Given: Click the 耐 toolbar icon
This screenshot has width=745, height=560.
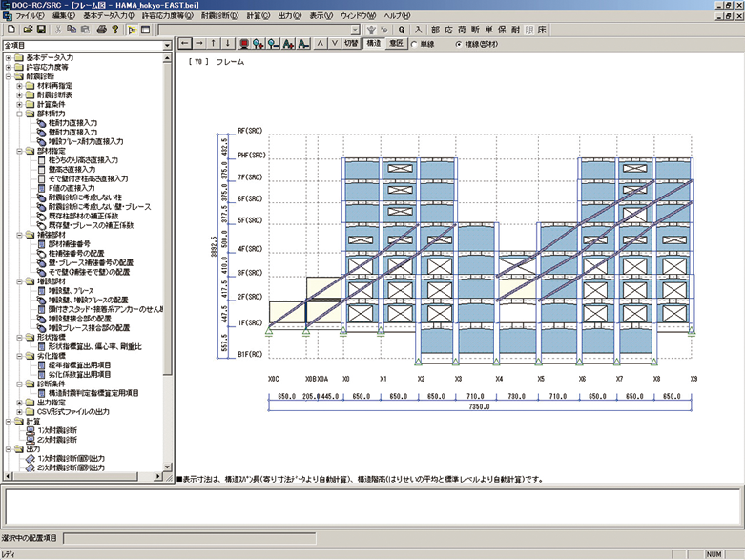Looking at the screenshot, I should (x=515, y=30).
